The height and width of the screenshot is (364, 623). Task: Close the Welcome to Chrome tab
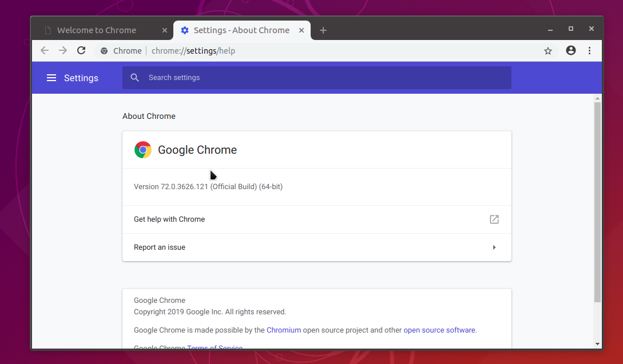(165, 30)
